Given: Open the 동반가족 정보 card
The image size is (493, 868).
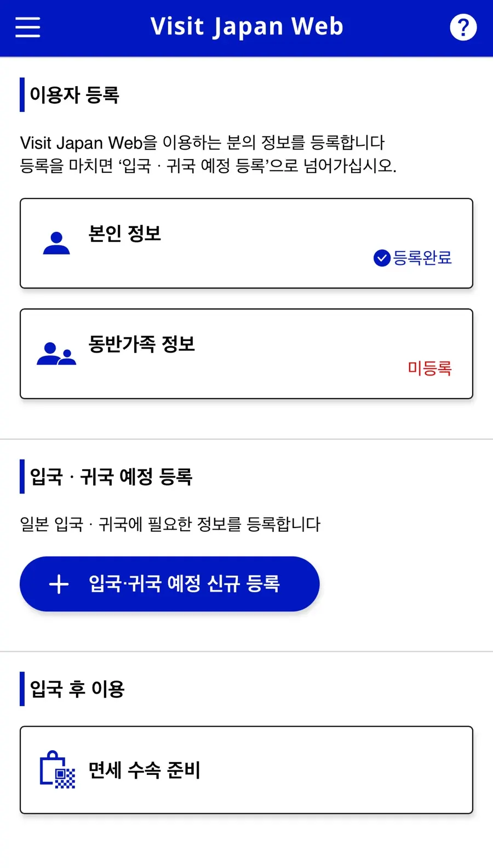Looking at the screenshot, I should click(246, 354).
